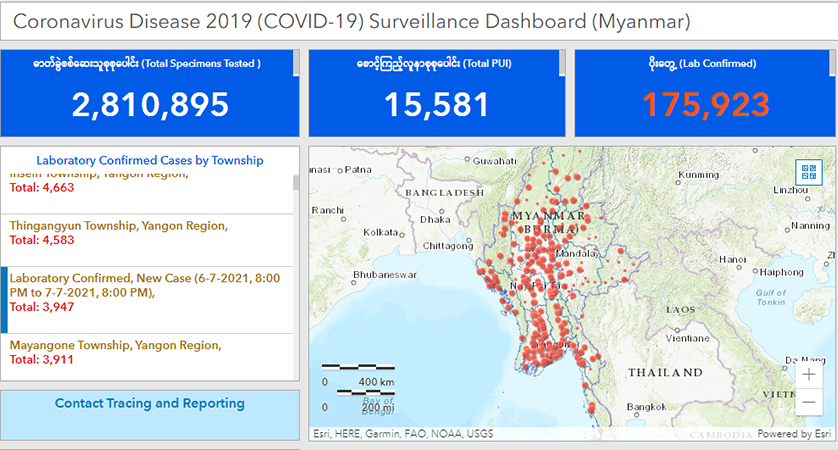This screenshot has height=450, width=838.
Task: Select the Thingangyun Township, Yangon Region row
Action: (x=147, y=240)
